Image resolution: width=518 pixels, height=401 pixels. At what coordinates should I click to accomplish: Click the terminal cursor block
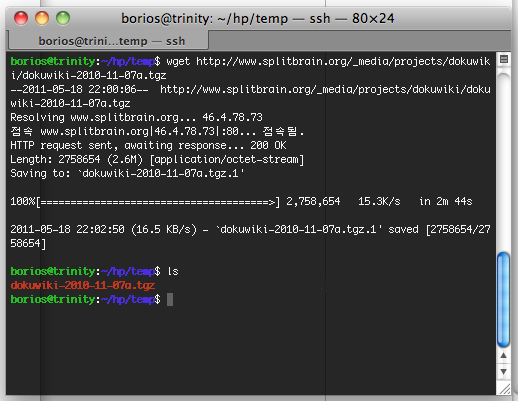tap(170, 299)
